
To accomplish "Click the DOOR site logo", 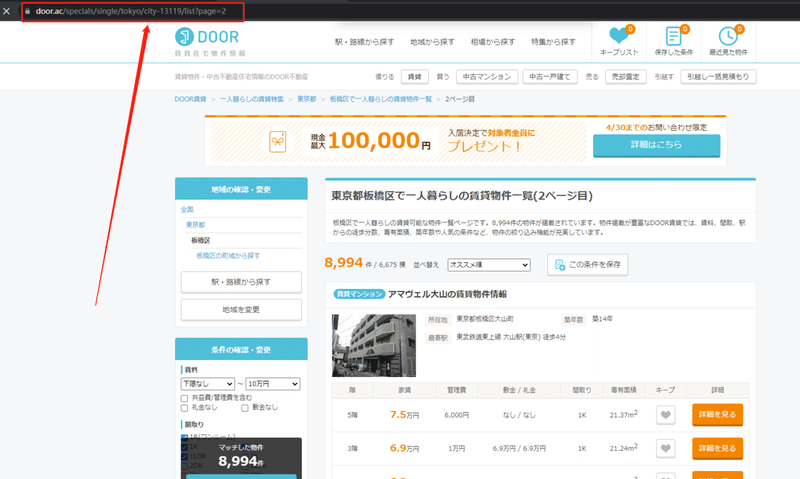I will pyautogui.click(x=210, y=42).
